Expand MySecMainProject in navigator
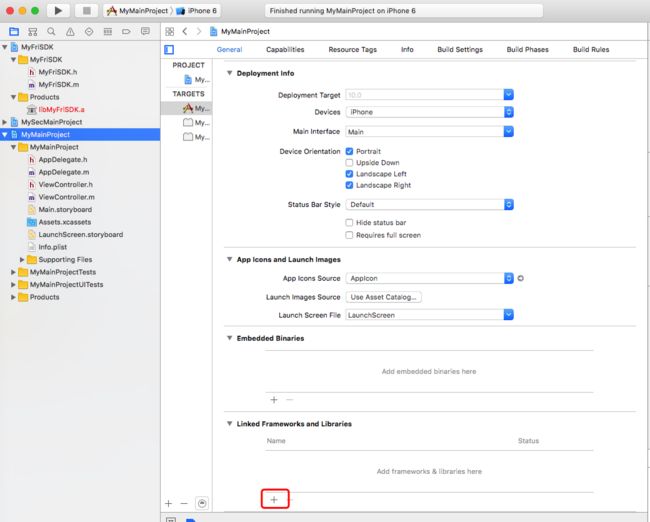The image size is (650, 522). tap(5, 122)
